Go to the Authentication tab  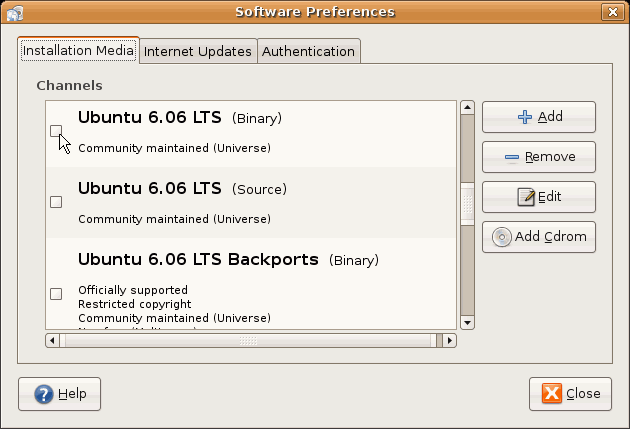pyautogui.click(x=309, y=51)
